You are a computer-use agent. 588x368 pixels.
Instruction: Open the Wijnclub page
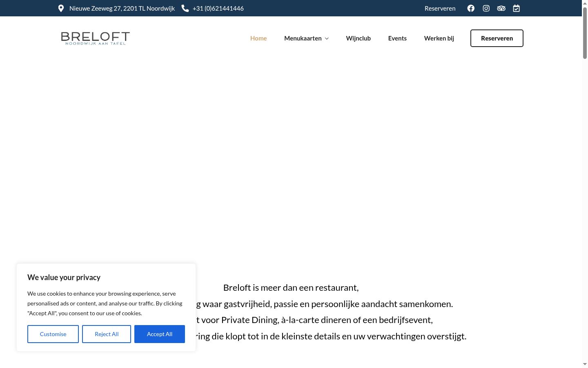click(358, 38)
